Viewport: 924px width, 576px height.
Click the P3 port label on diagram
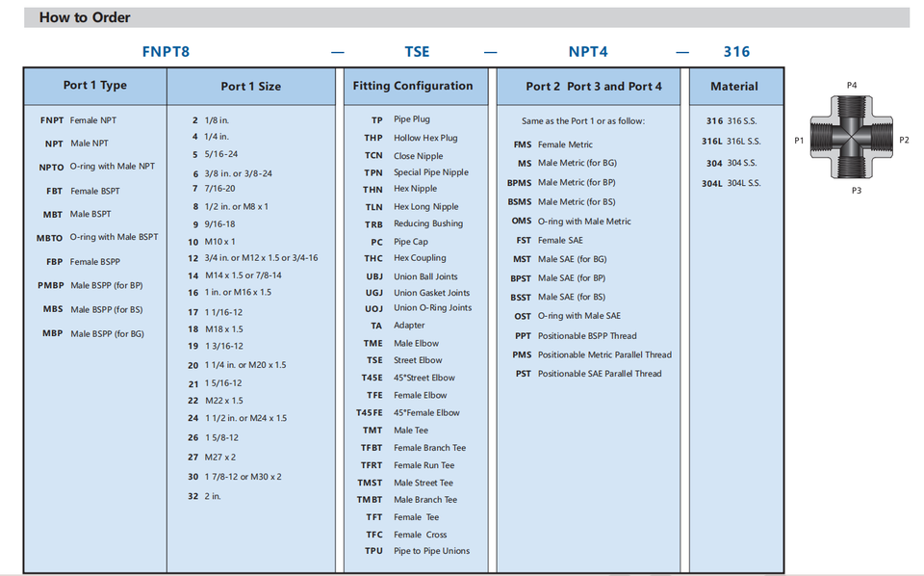(x=857, y=191)
